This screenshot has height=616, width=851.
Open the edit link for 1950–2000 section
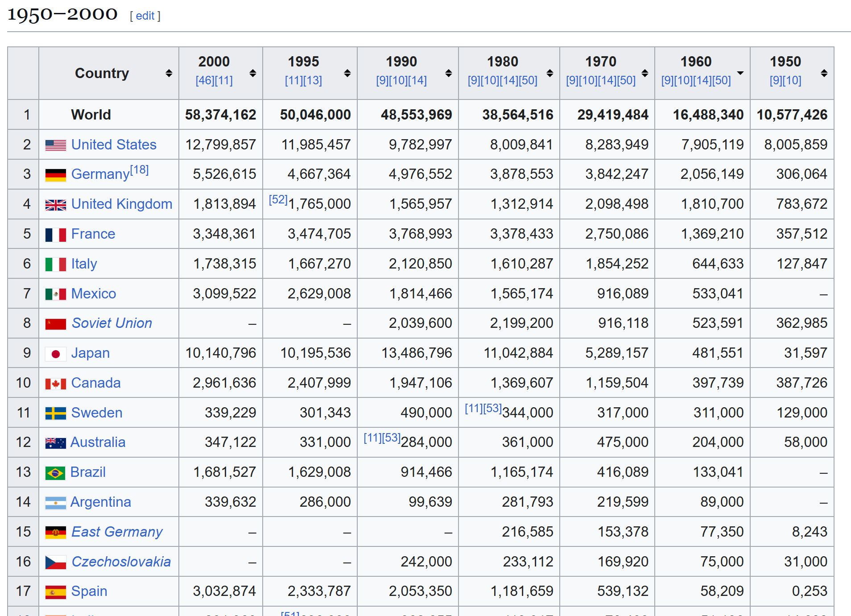click(x=145, y=16)
